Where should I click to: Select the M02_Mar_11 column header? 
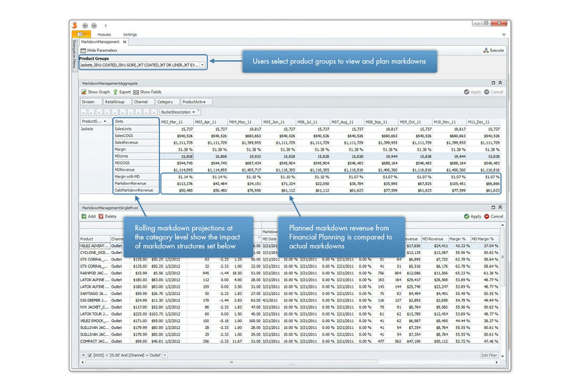177,122
